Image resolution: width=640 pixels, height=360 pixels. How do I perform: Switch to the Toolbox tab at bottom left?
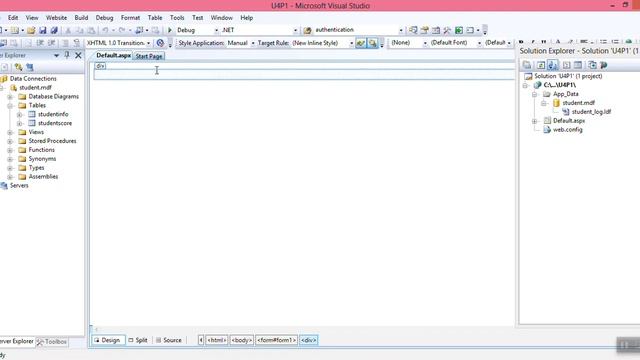(x=52, y=342)
